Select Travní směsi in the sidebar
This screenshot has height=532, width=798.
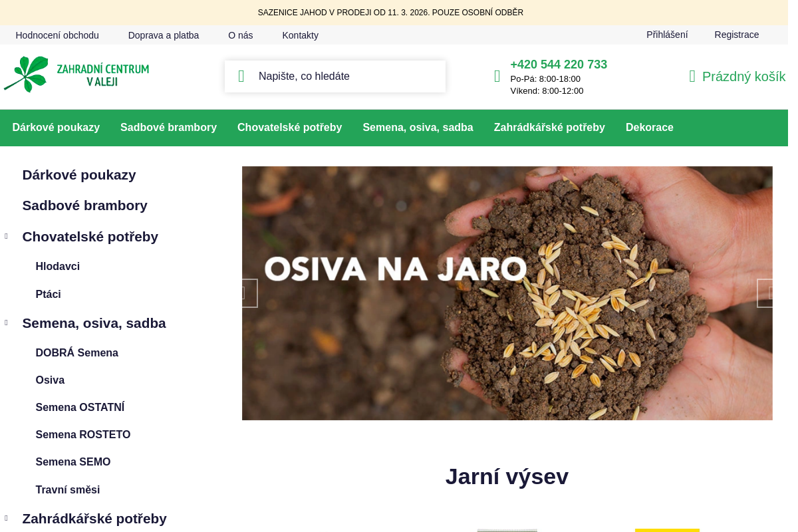click(x=67, y=489)
